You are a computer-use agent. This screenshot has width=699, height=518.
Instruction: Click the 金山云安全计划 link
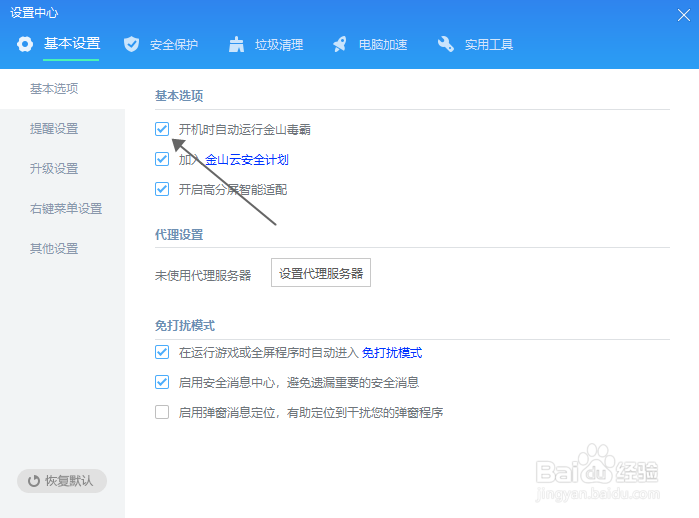tap(247, 160)
